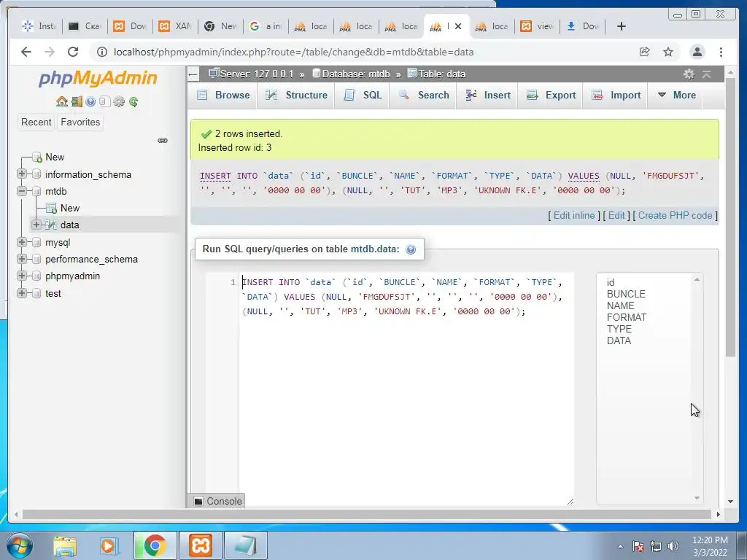The image size is (747, 560).
Task: Open page settings gear in breadcrumb bar
Action: (689, 74)
